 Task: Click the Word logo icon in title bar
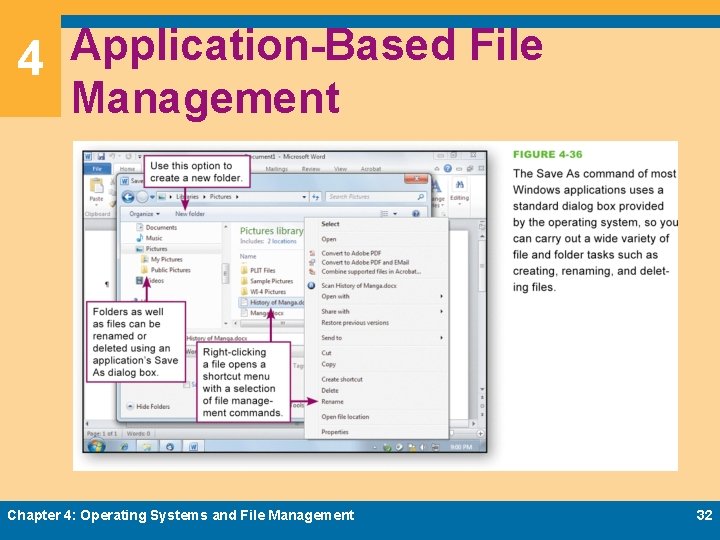(x=89, y=157)
